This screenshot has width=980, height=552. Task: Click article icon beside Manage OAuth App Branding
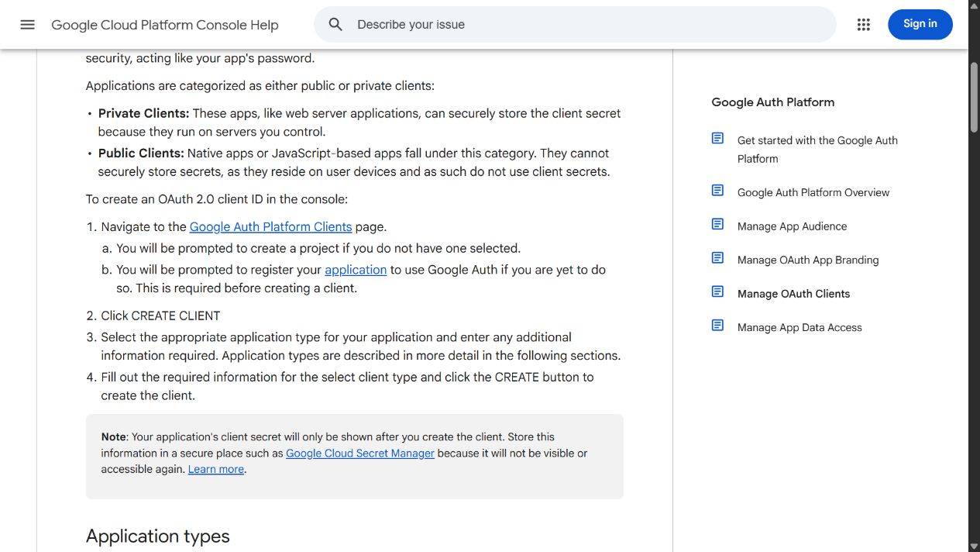point(717,257)
